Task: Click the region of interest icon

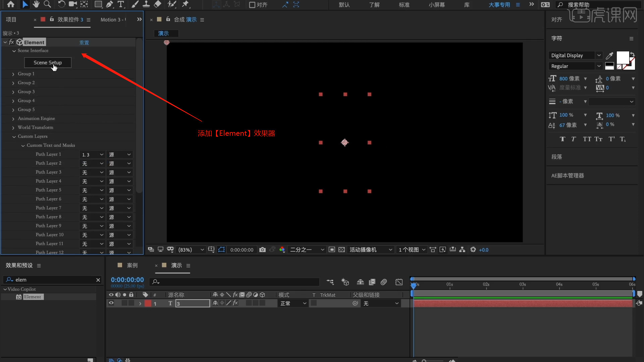Action: (332, 250)
